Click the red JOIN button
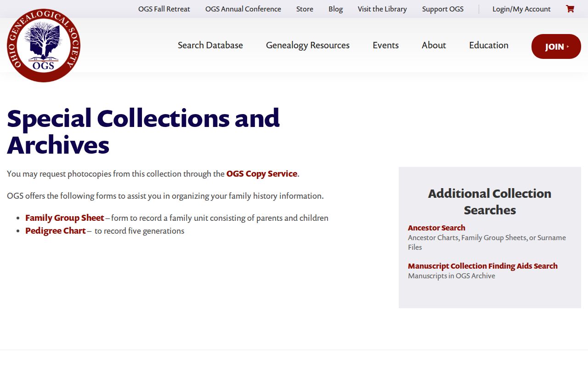 pos(556,46)
